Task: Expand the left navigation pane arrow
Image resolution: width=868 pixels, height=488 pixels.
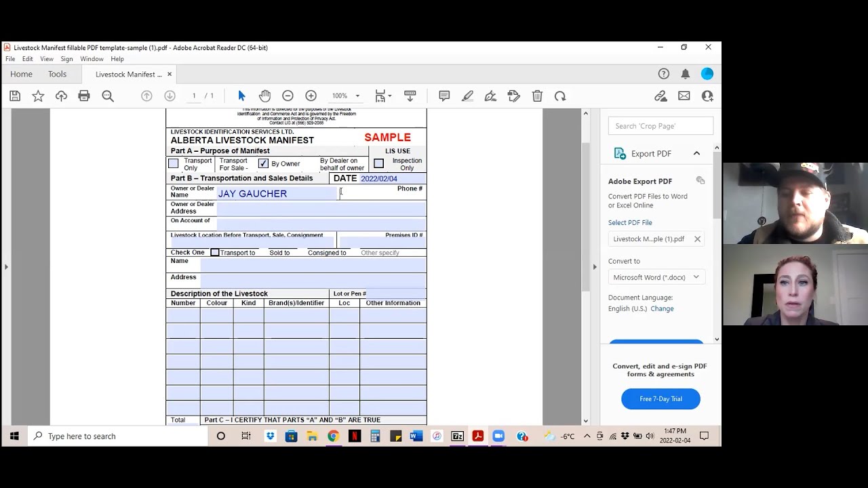Action: pyautogui.click(x=6, y=267)
